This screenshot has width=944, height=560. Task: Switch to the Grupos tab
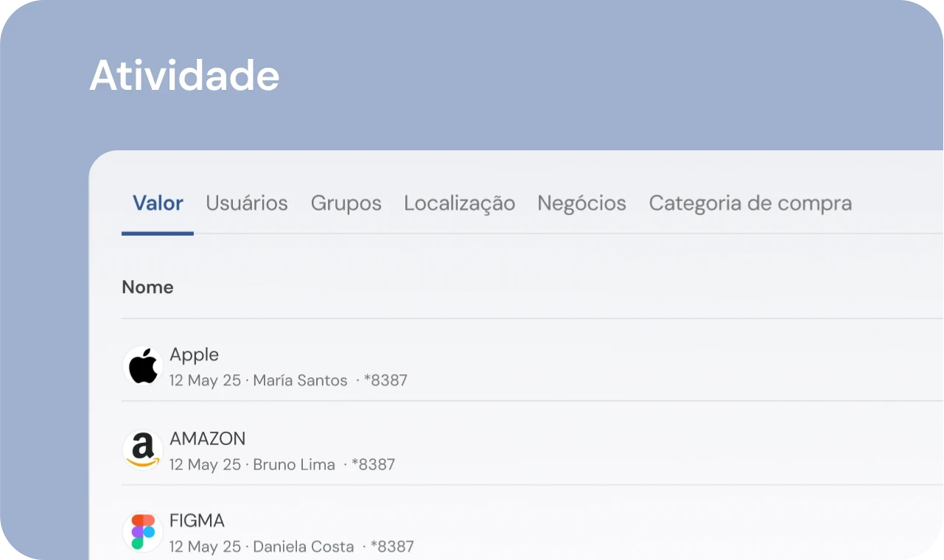[x=346, y=203]
